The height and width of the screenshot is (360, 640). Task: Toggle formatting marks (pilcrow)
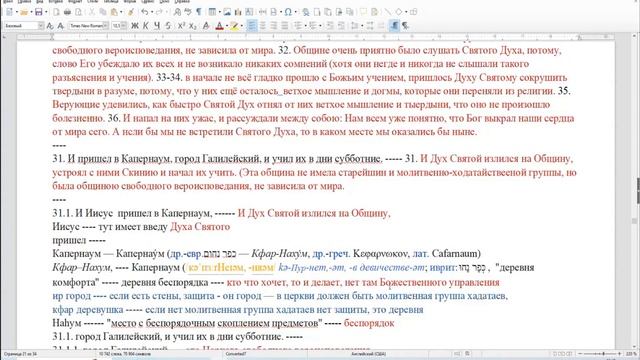pos(199,12)
